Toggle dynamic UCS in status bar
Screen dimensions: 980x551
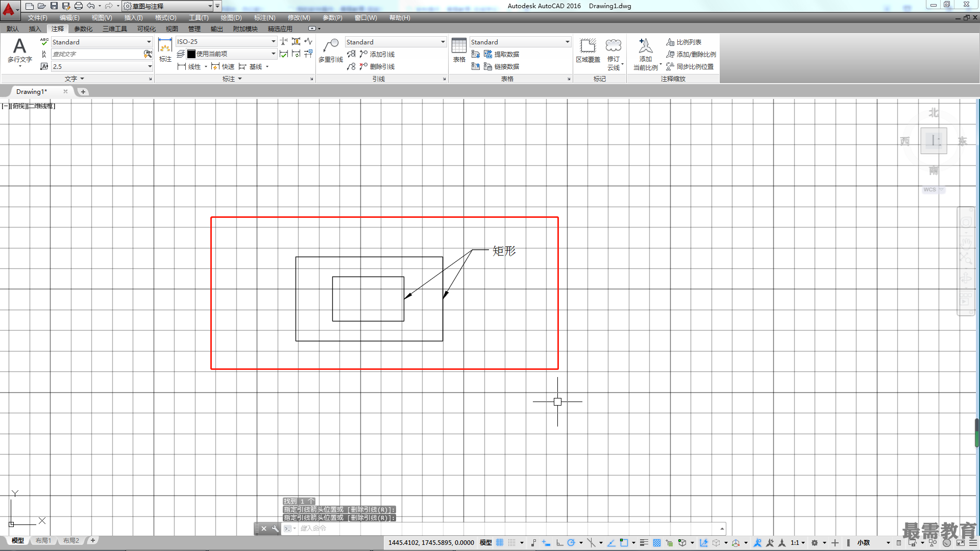[x=704, y=542]
